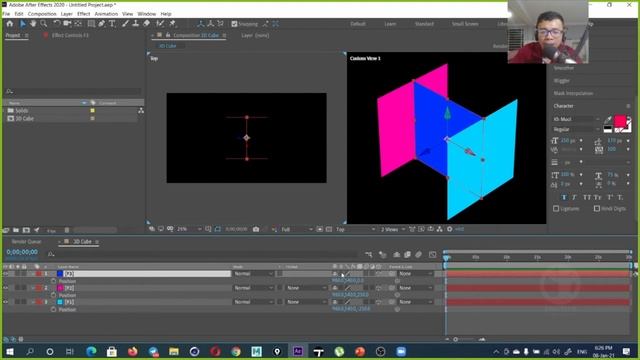This screenshot has width=640, height=360.
Task: Open the Animation menu
Action: pyautogui.click(x=106, y=14)
